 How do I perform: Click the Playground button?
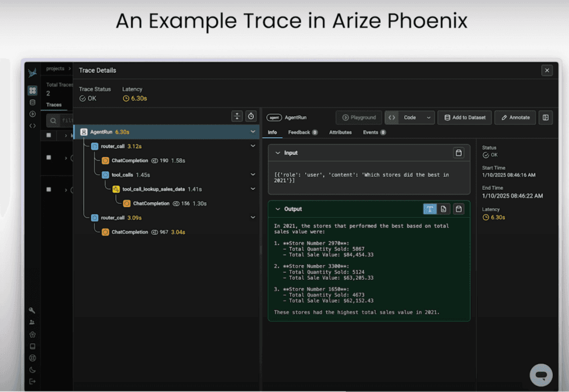click(359, 118)
